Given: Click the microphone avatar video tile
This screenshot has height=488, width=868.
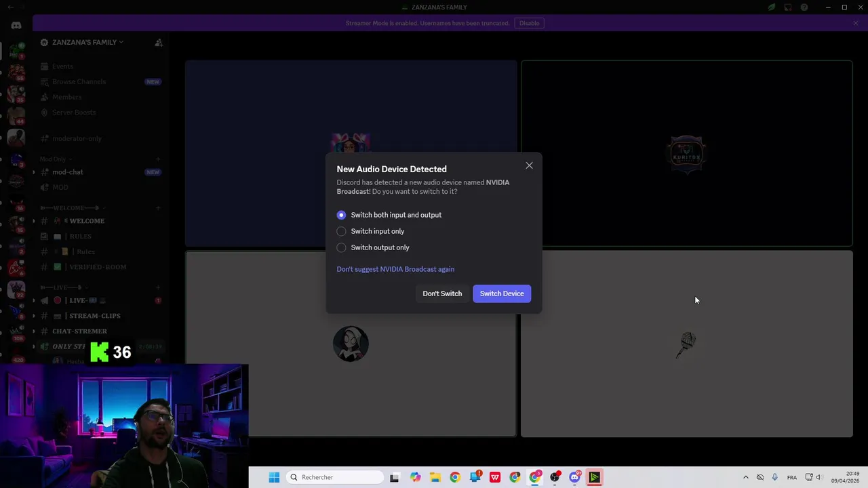Looking at the screenshot, I should pos(686,344).
